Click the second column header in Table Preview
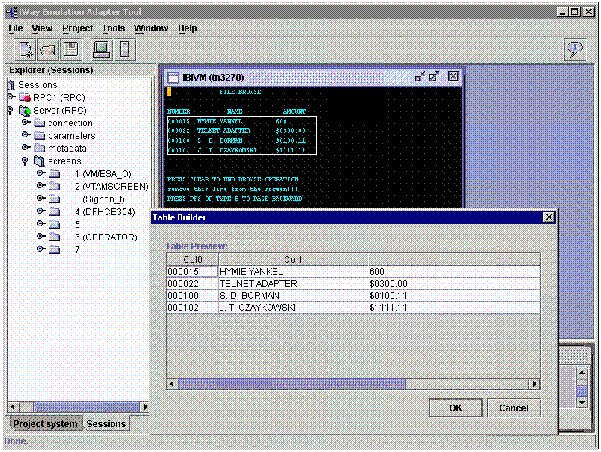601x452 pixels. (293, 260)
